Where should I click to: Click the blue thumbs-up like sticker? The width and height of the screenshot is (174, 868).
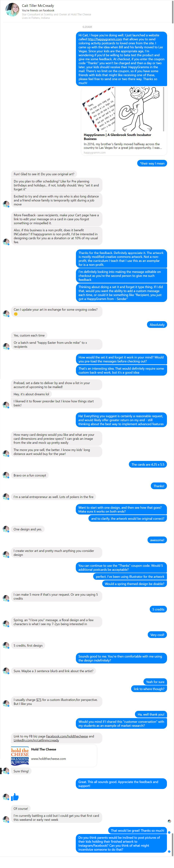pyautogui.click(x=15, y=797)
